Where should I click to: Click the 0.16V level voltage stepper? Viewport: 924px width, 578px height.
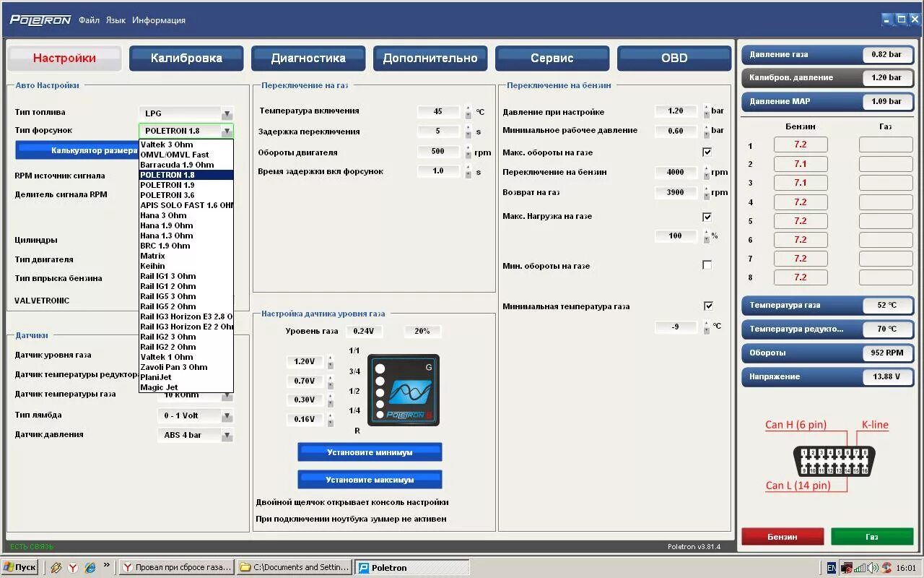(x=331, y=419)
